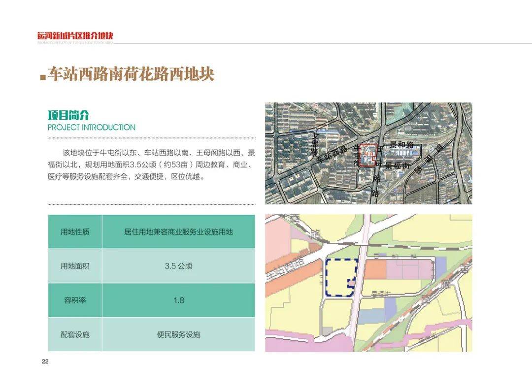Click the red header title 运河新城片区推介地块

(x=75, y=35)
